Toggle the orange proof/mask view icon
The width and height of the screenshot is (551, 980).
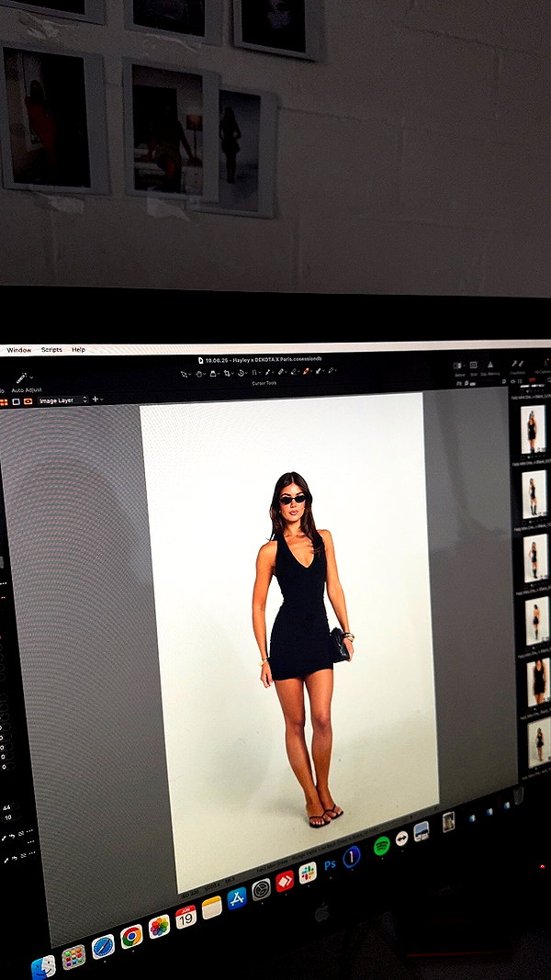pos(28,401)
